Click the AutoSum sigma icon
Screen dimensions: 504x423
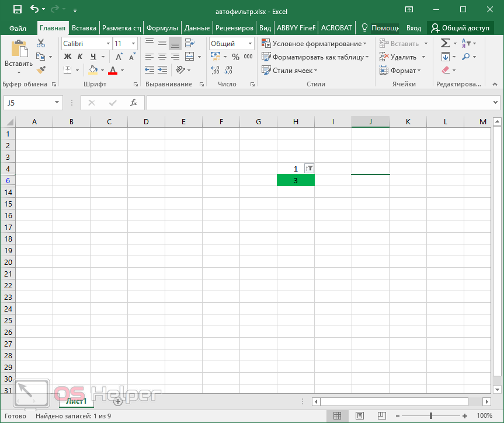tap(445, 43)
